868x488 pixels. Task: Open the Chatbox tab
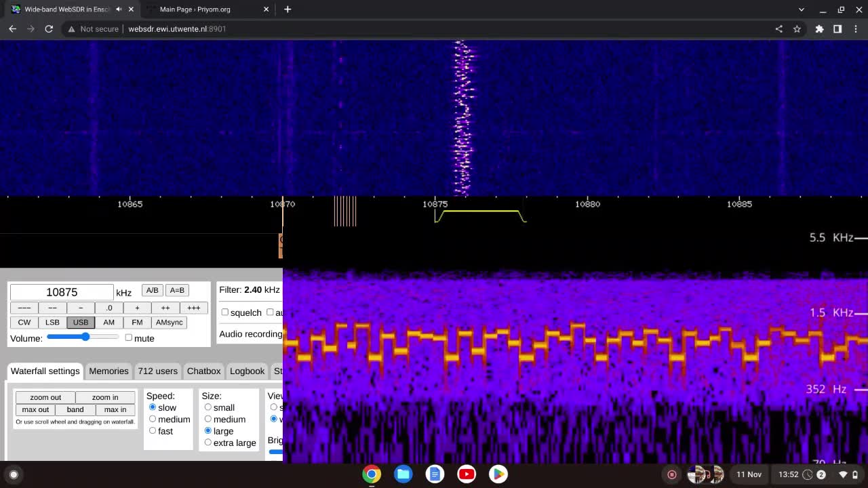(203, 371)
